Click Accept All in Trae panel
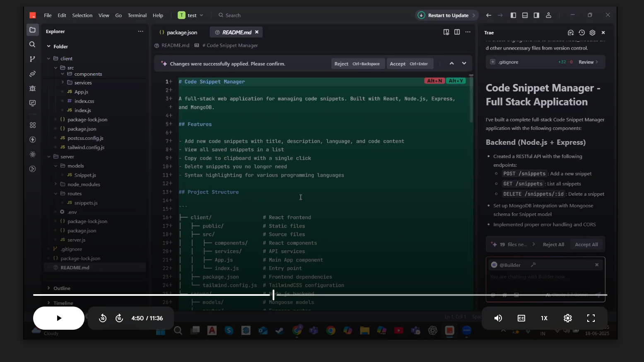The height and width of the screenshot is (362, 644). pos(586,245)
